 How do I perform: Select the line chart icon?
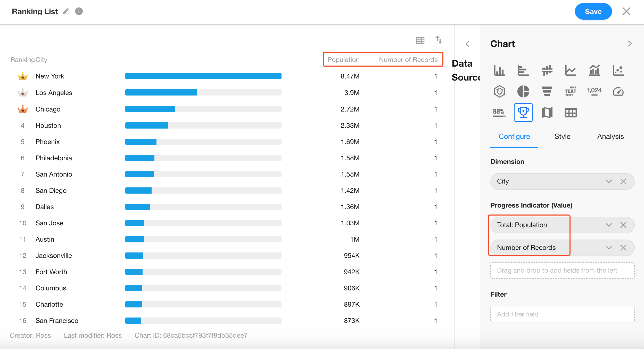(571, 70)
